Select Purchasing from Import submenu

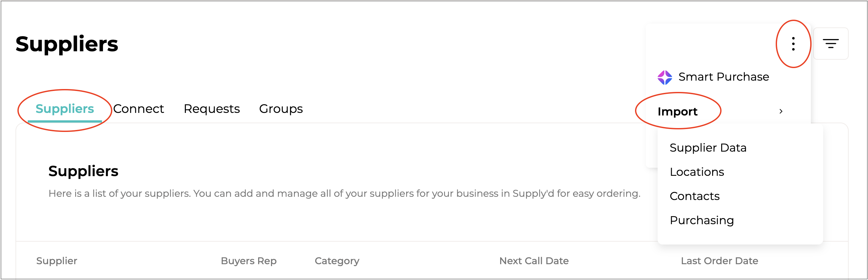click(x=701, y=221)
